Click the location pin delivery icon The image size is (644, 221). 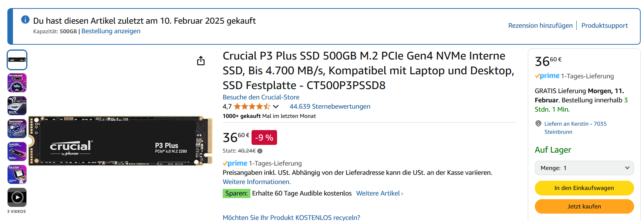click(539, 123)
